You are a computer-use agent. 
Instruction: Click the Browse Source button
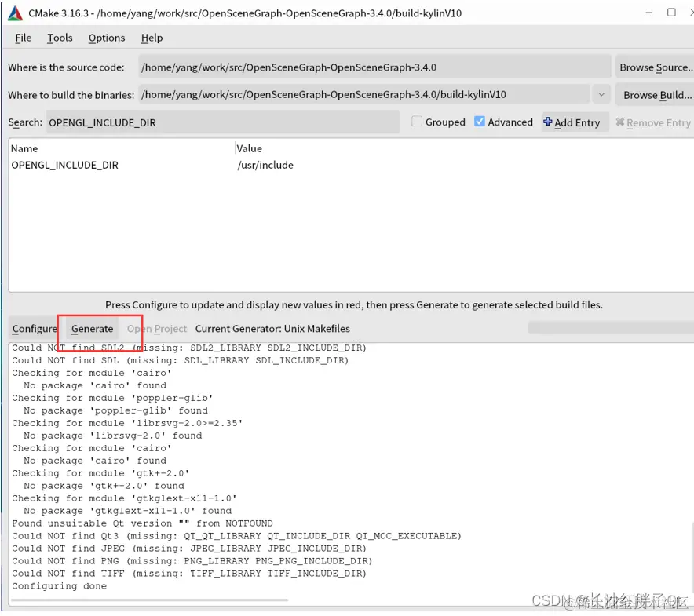coord(655,67)
